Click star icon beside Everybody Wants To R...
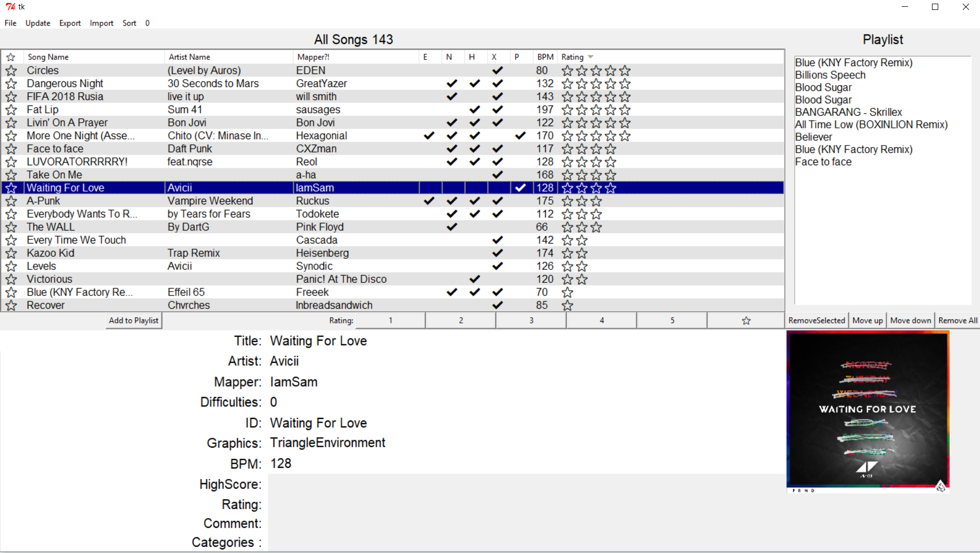Screen dimensions: 980x553 click(11, 214)
